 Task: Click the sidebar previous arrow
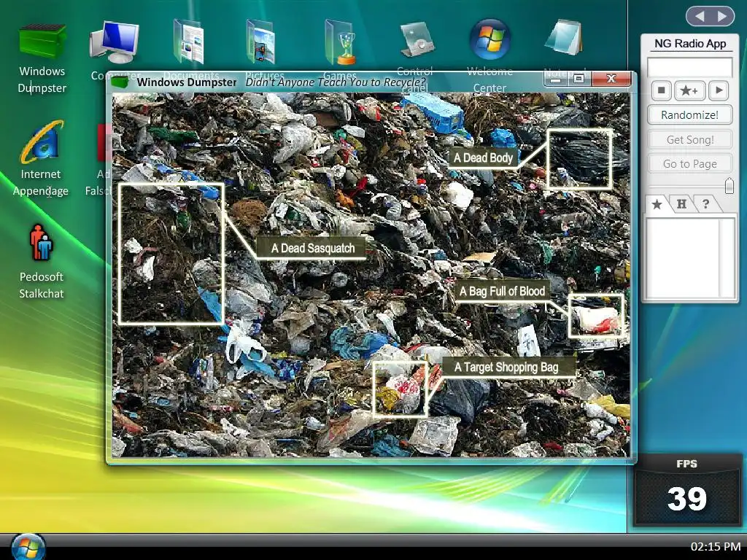point(700,16)
